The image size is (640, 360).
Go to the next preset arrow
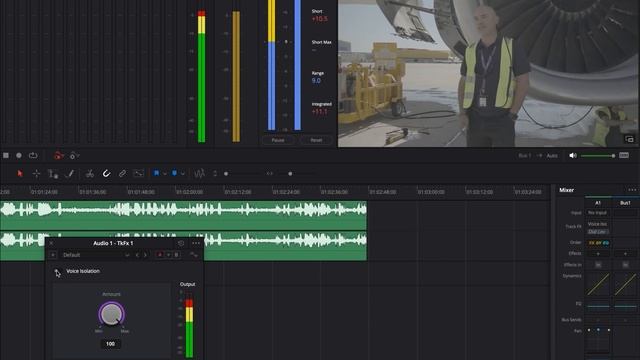tap(145, 255)
